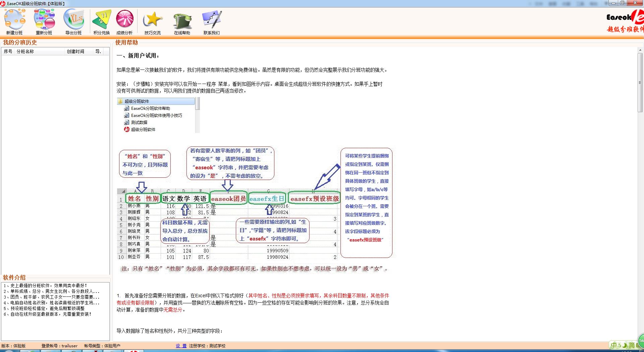Click the '帐号类型：体验用户' status text

point(102,346)
